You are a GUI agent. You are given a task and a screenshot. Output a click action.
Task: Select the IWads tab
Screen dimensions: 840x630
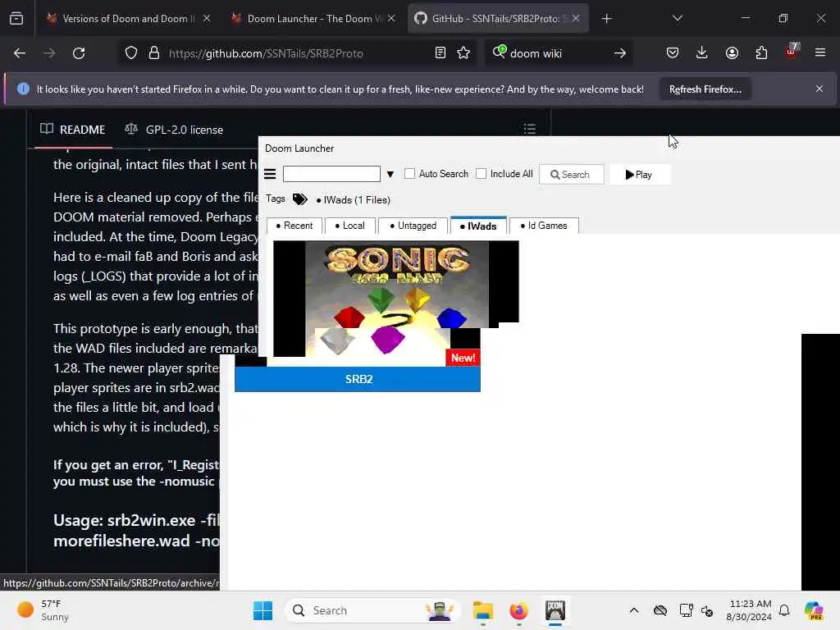[478, 226]
